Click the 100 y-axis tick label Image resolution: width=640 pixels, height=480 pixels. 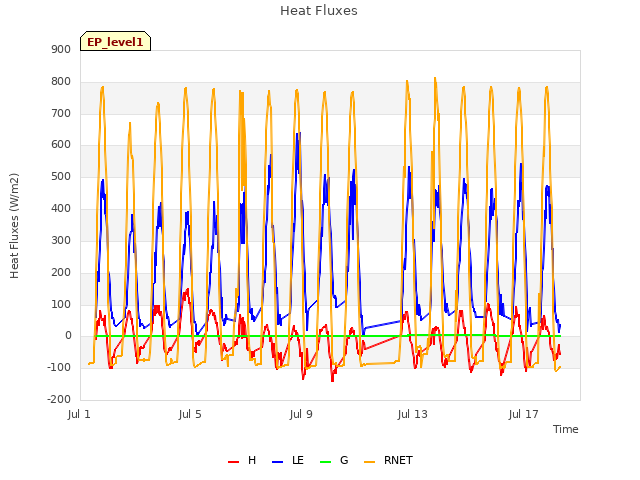61,304
